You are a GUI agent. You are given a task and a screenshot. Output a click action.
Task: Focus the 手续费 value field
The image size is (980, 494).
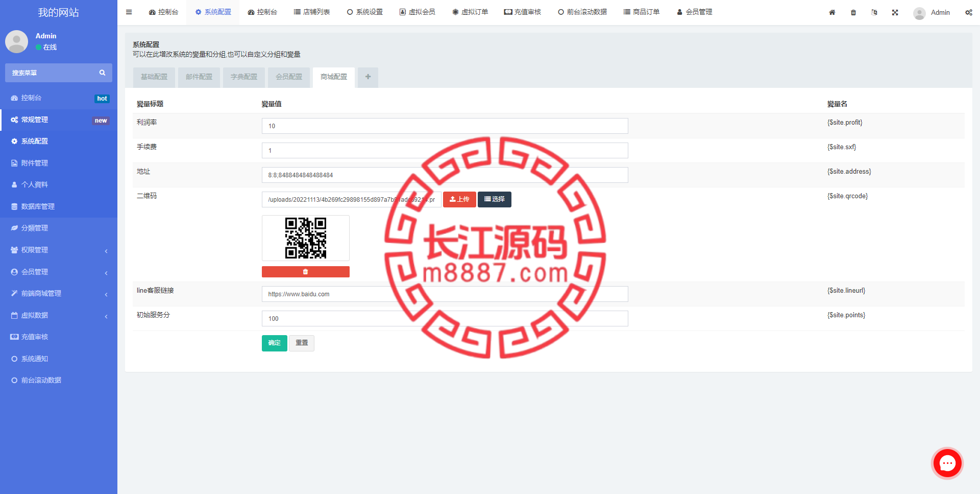445,151
